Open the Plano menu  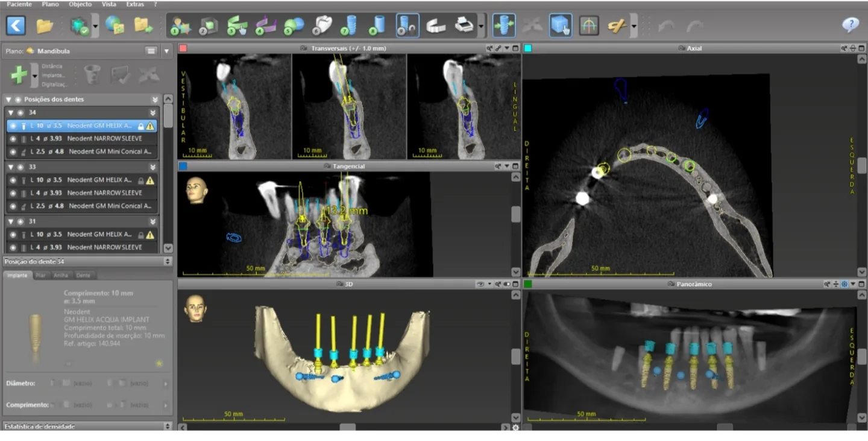coord(51,4)
